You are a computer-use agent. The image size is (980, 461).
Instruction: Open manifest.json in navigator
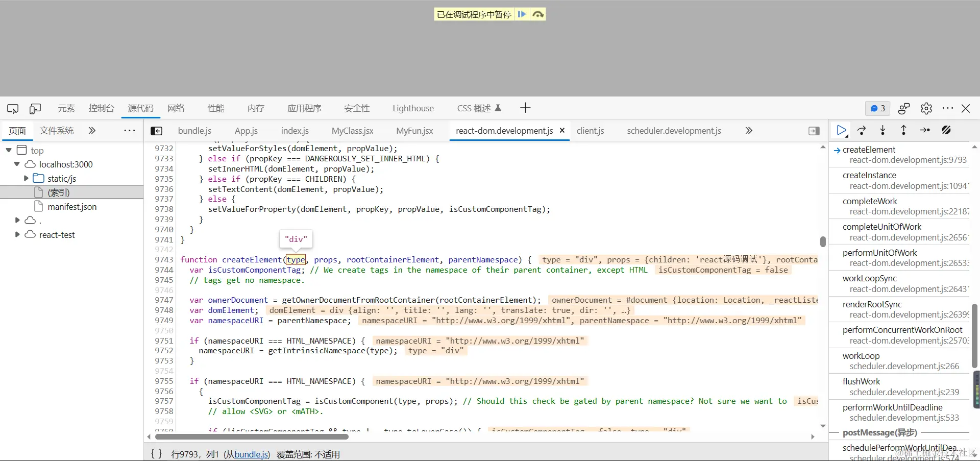[72, 207]
